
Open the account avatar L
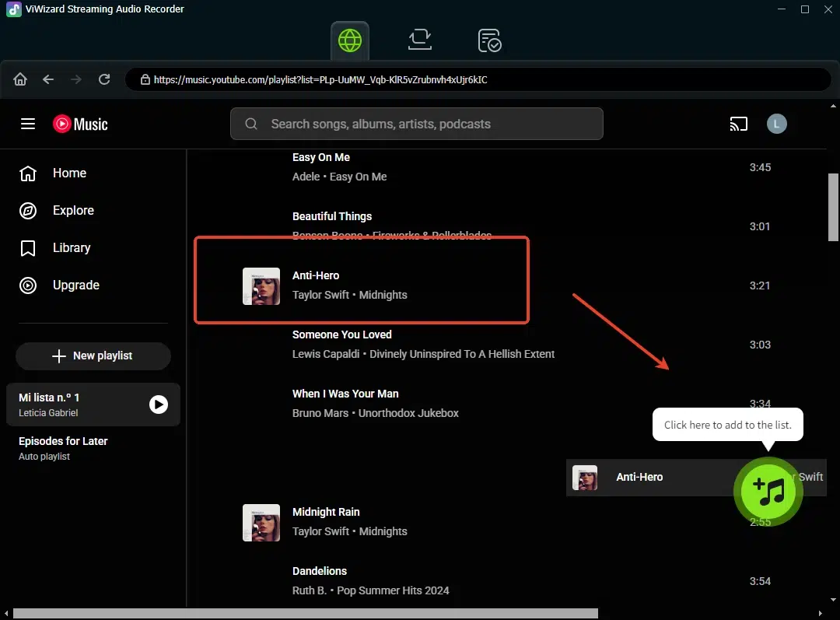[776, 124]
